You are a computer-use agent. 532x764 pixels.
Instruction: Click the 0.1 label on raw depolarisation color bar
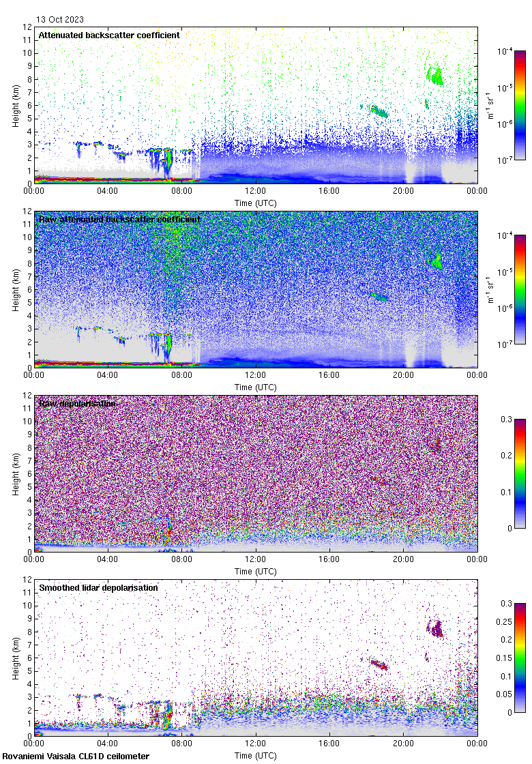pos(507,492)
